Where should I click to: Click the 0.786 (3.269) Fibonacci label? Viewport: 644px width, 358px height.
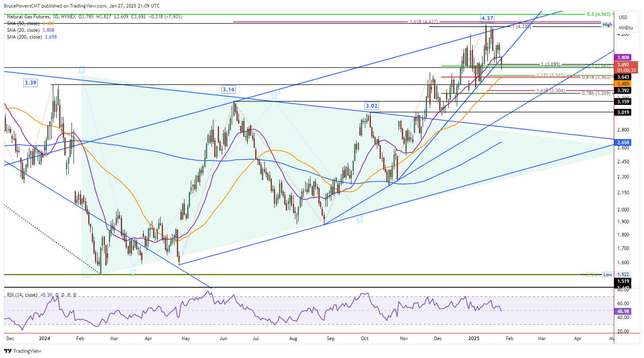click(596, 93)
